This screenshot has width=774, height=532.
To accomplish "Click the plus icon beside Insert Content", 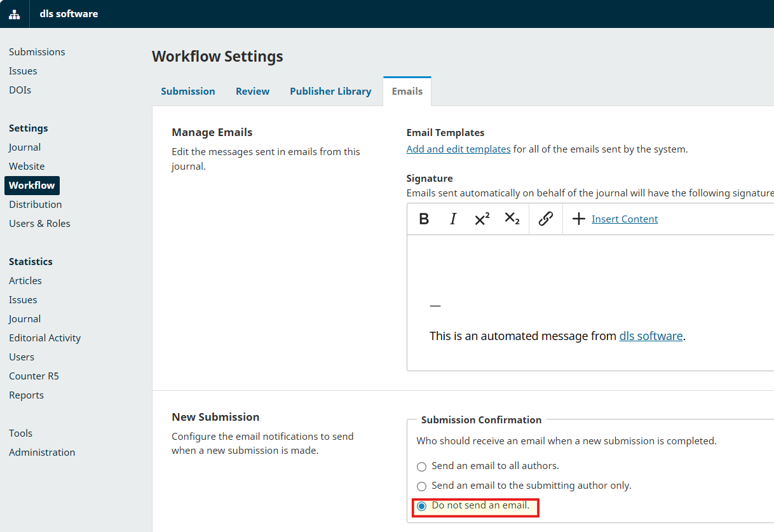I will [x=578, y=219].
